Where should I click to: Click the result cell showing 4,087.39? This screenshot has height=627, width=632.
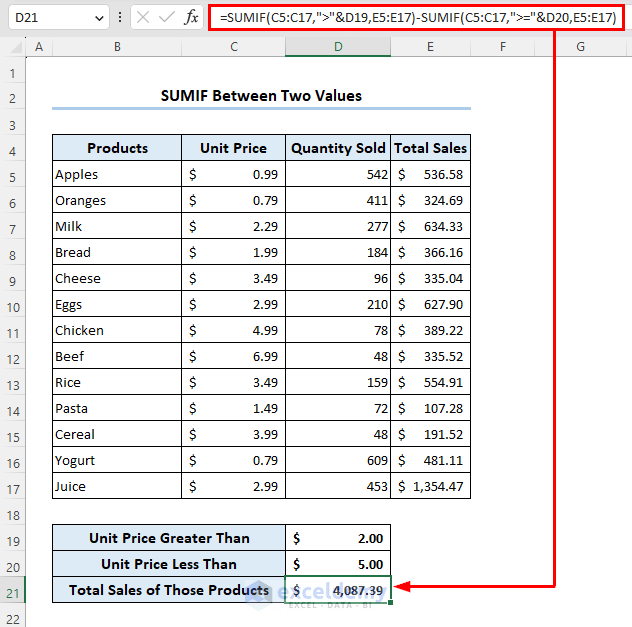click(x=338, y=590)
